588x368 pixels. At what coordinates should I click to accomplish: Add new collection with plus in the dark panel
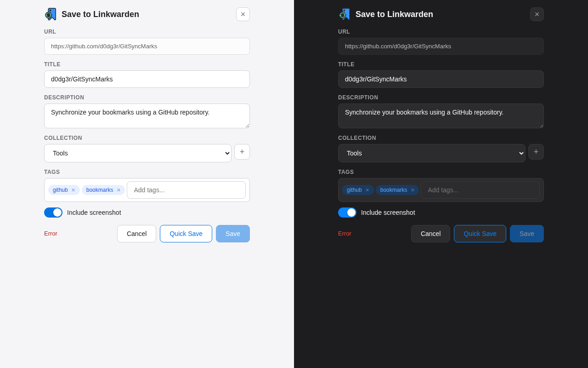click(x=536, y=152)
